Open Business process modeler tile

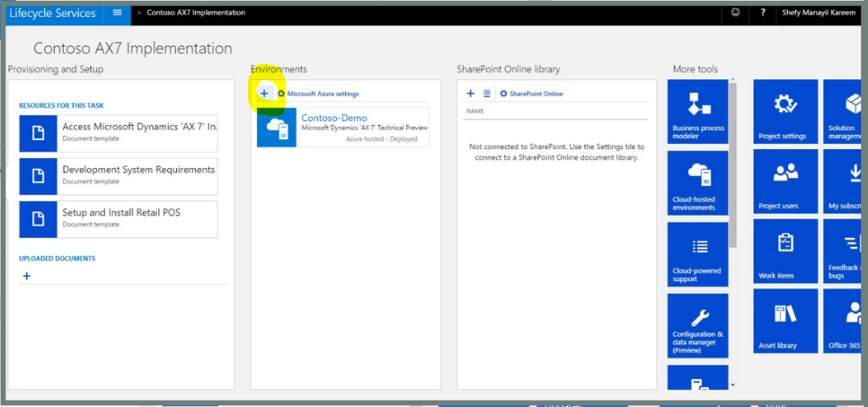[x=698, y=111]
